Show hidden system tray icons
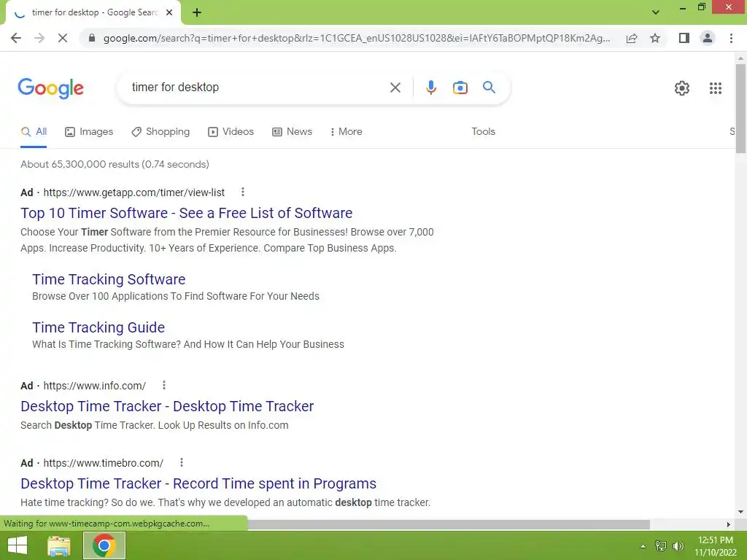 click(x=643, y=546)
